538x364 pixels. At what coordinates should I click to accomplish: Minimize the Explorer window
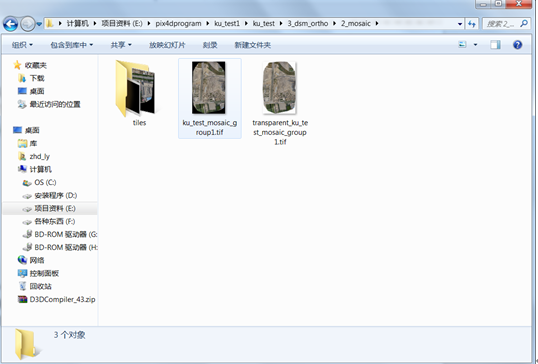click(x=483, y=4)
